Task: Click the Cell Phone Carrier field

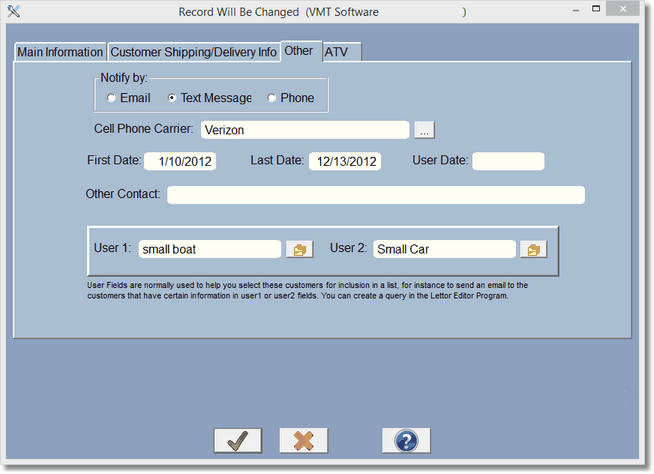Action: click(x=304, y=130)
